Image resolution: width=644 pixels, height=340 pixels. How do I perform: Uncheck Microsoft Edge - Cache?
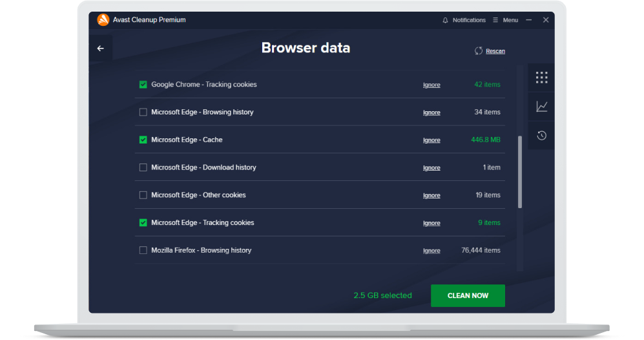(143, 140)
